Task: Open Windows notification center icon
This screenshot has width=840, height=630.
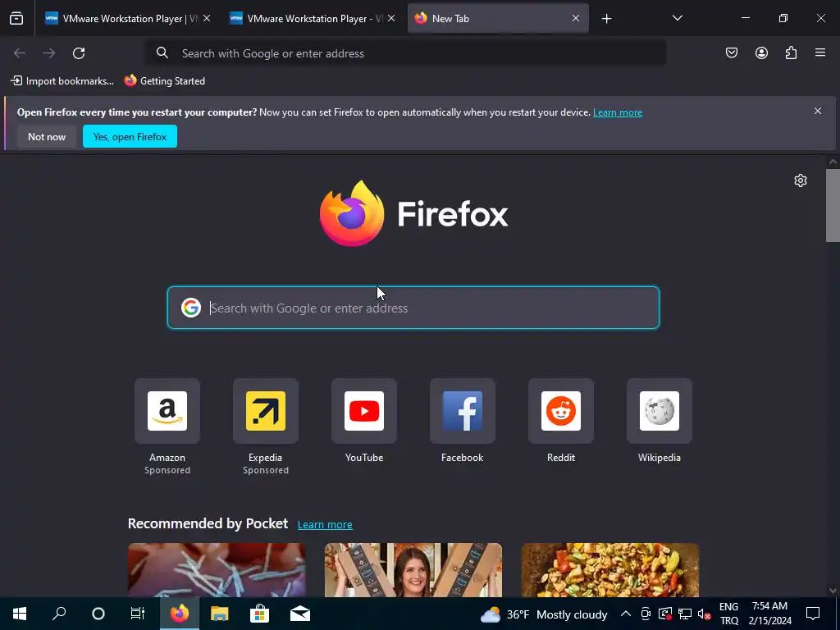Action: [x=813, y=614]
